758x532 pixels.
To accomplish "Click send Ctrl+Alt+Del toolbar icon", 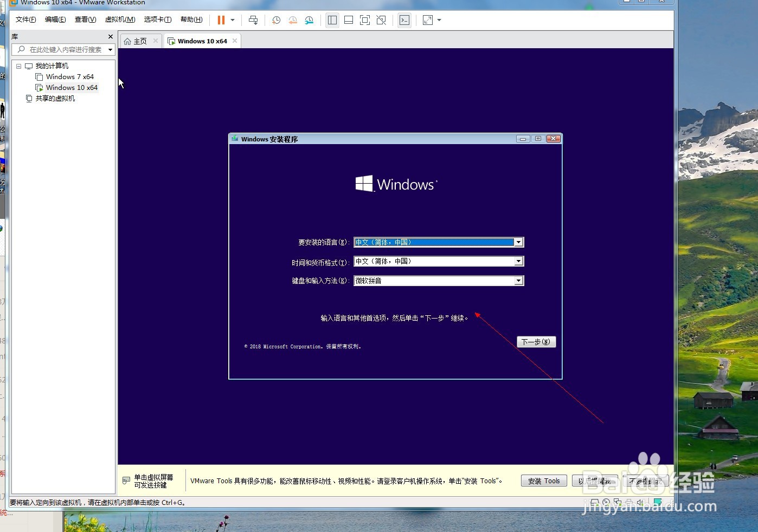I will pyautogui.click(x=253, y=20).
